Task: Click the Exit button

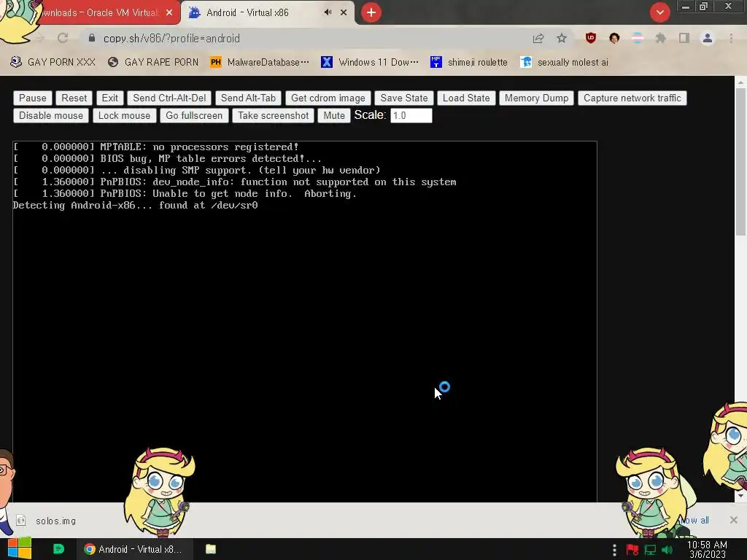Action: pyautogui.click(x=109, y=98)
